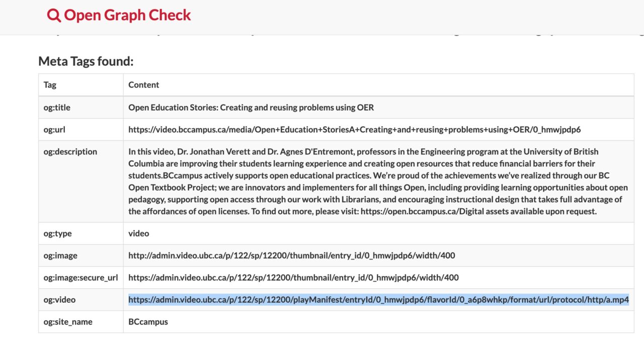This screenshot has height=345, width=644.
Task: Select the og:type value 'video'
Action: (139, 233)
